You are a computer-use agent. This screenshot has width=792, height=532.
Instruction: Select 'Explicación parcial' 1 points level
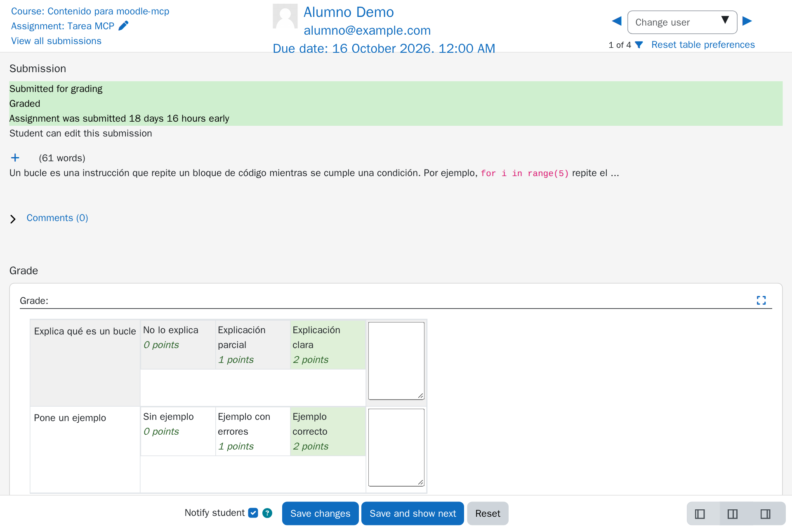(x=253, y=344)
